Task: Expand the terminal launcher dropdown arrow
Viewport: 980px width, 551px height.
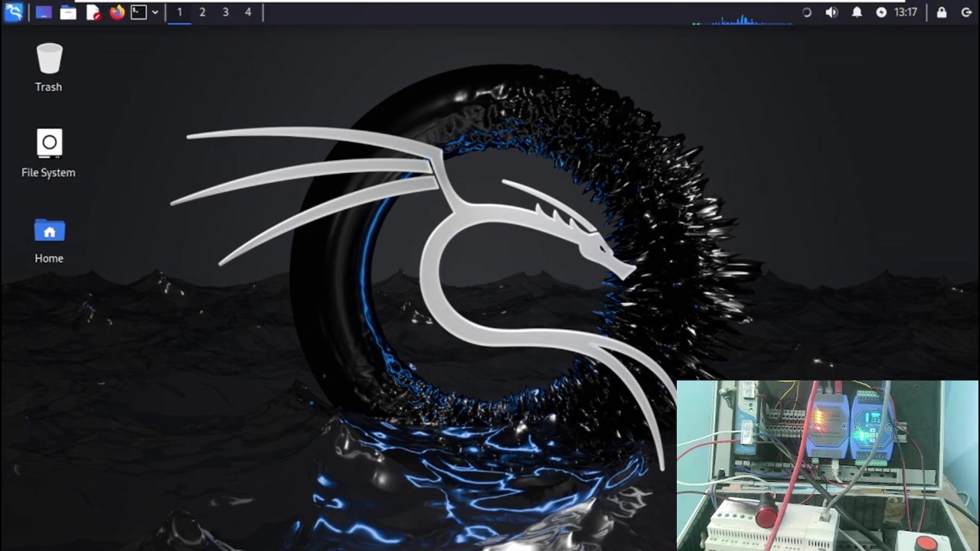Action: [155, 12]
